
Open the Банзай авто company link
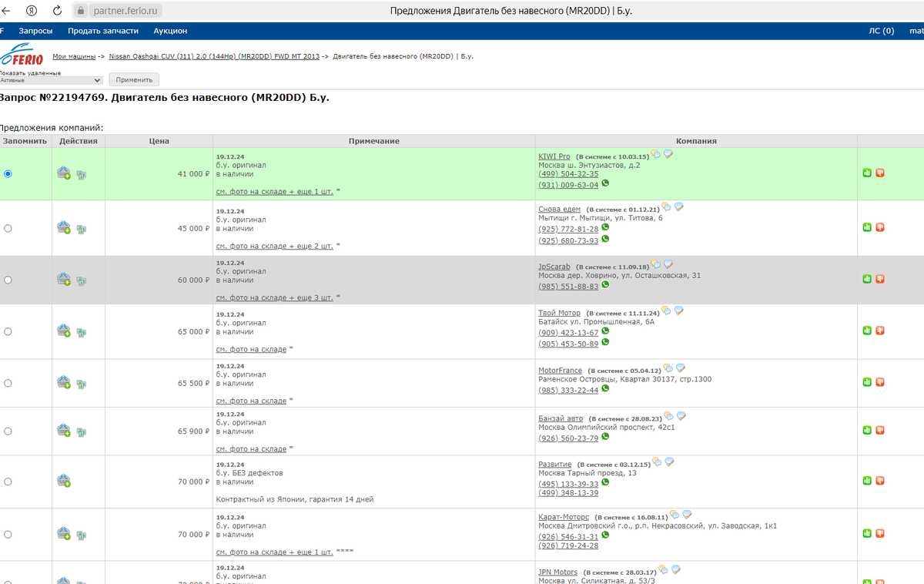tap(561, 418)
